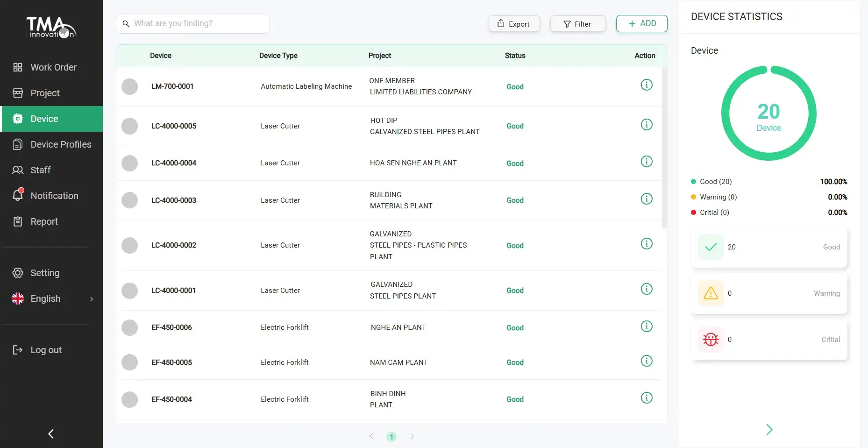Click the Setting gear icon
This screenshot has height=448, width=868.
[x=18, y=273]
